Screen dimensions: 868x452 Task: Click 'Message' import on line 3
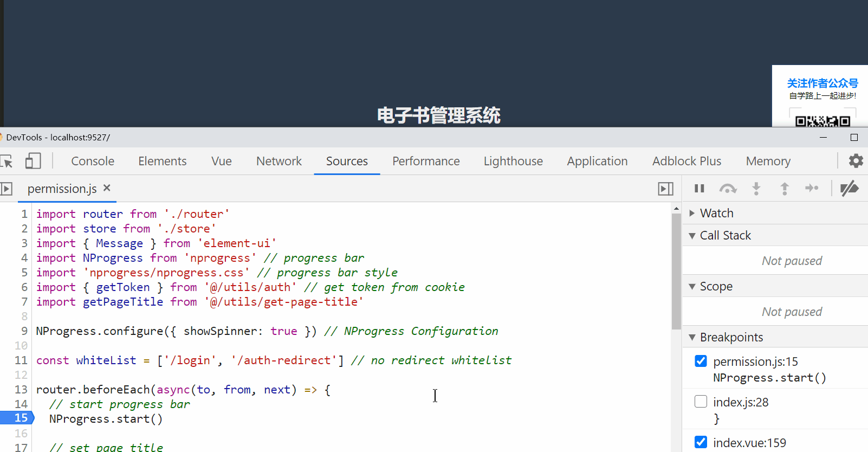tap(120, 243)
